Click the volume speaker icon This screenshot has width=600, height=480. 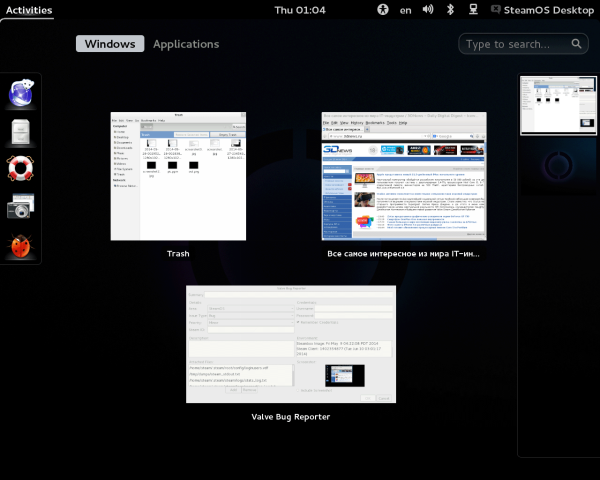coord(428,9)
